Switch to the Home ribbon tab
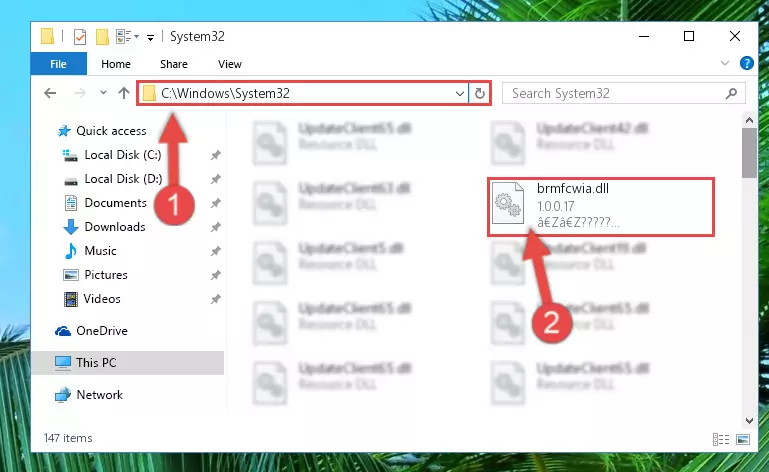 point(116,64)
